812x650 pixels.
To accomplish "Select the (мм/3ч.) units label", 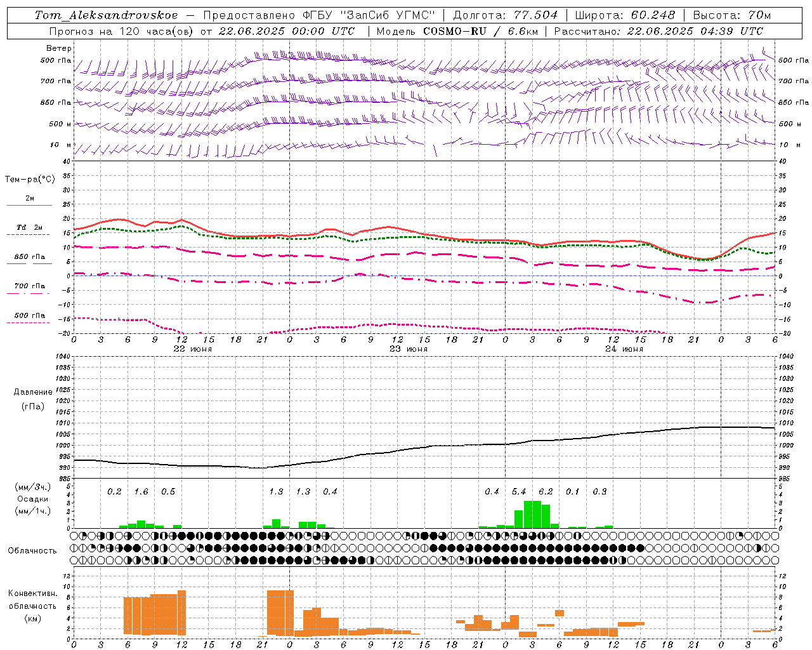I will click(33, 487).
